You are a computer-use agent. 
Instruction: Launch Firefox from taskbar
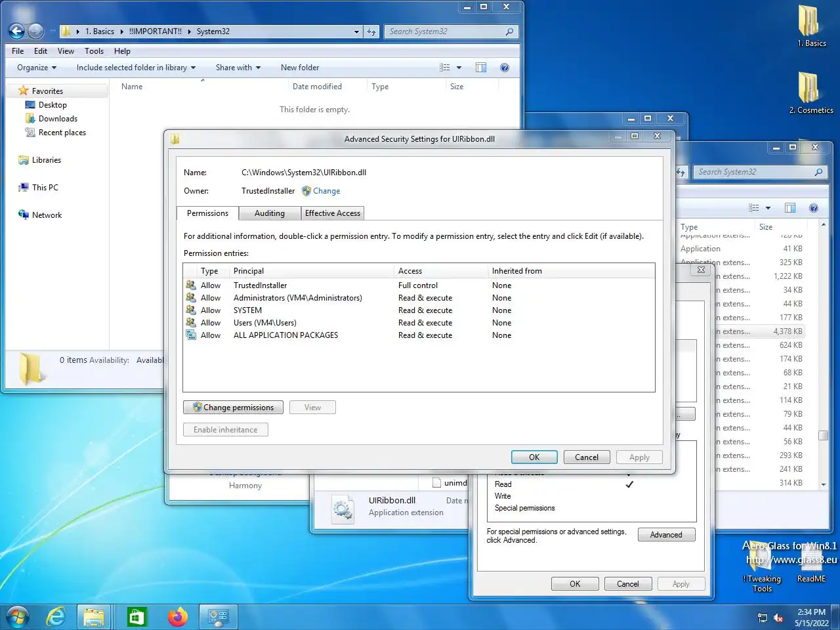click(177, 617)
